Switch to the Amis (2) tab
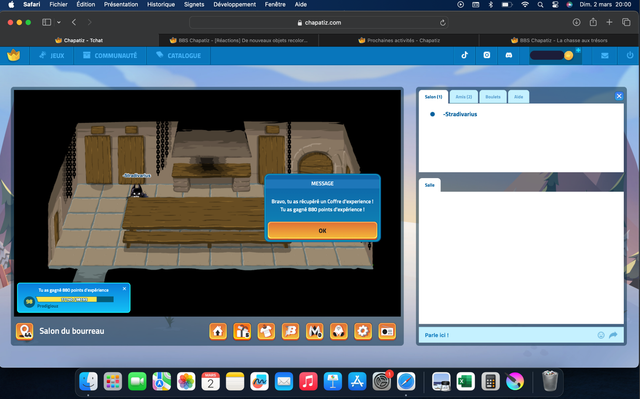Image resolution: width=640 pixels, height=399 pixels. tap(464, 97)
